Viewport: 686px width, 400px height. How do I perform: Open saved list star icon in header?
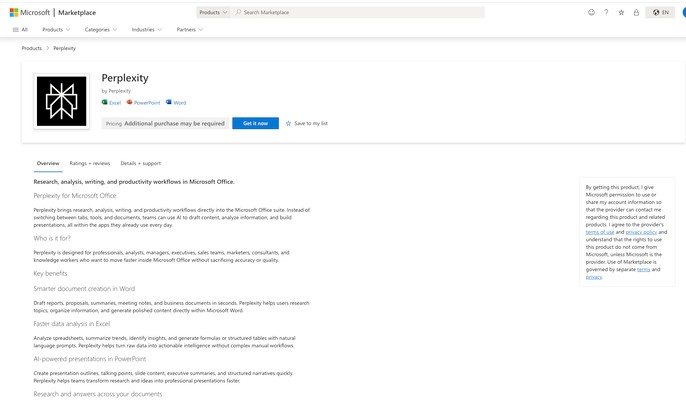tap(621, 12)
